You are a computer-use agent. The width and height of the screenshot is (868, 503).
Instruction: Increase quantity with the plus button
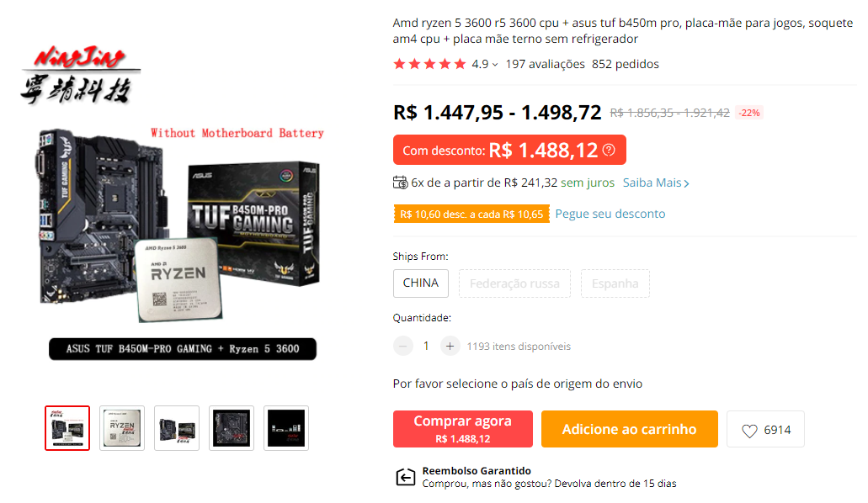[x=450, y=347]
